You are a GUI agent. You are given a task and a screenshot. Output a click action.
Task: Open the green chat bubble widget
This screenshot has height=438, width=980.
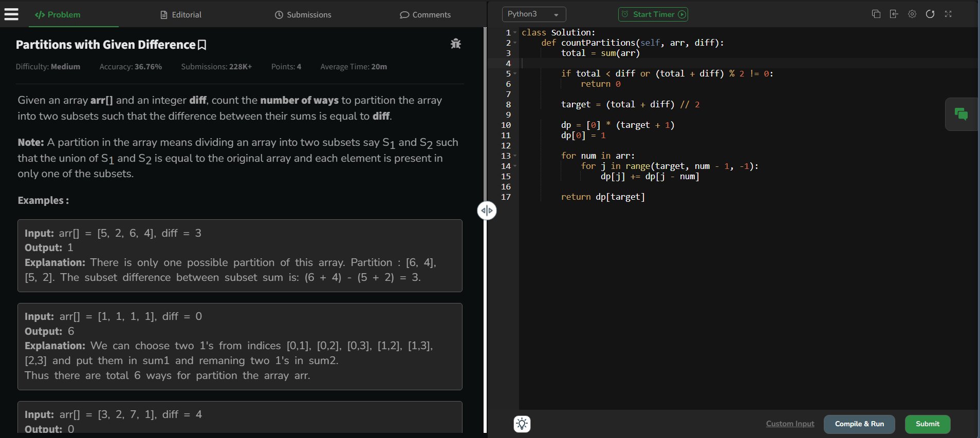click(x=961, y=114)
